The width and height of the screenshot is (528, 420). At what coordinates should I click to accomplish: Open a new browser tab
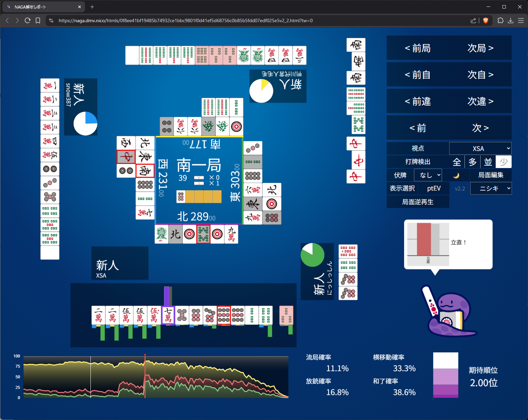point(92,7)
